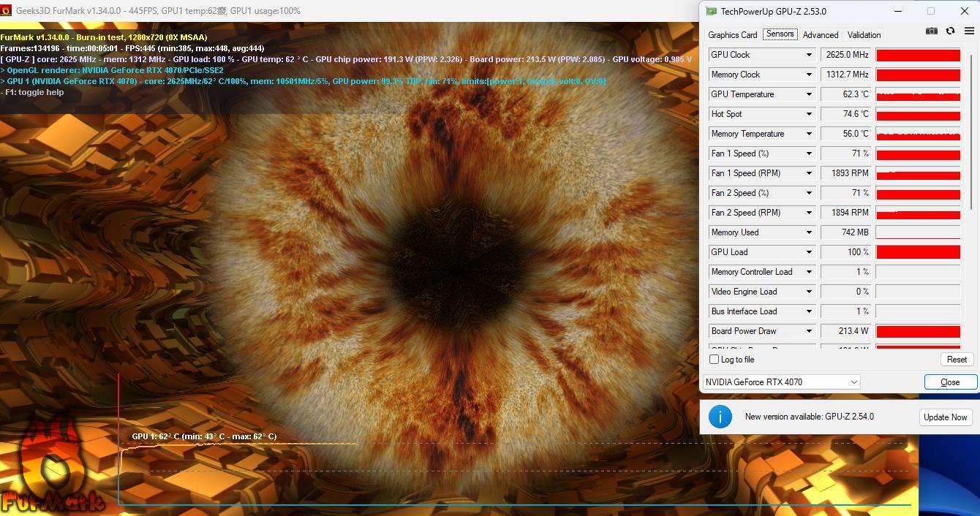980x516 pixels.
Task: Click the GPU Clock red graph bar
Action: (918, 55)
